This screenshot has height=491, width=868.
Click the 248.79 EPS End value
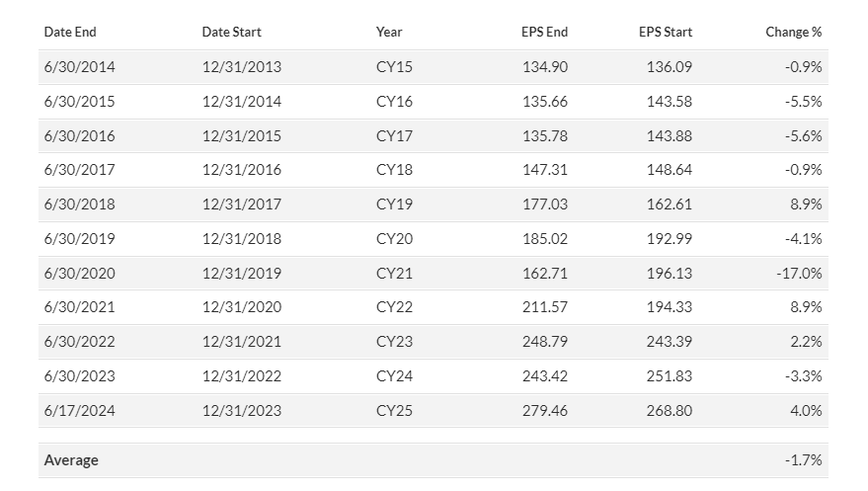tap(545, 342)
